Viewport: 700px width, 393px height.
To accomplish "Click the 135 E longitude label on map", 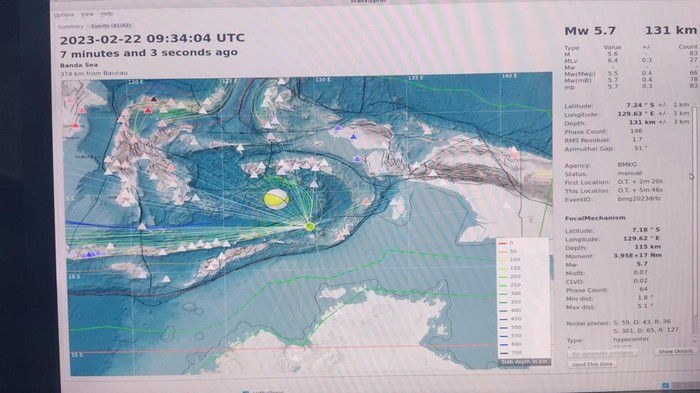I will [x=415, y=79].
